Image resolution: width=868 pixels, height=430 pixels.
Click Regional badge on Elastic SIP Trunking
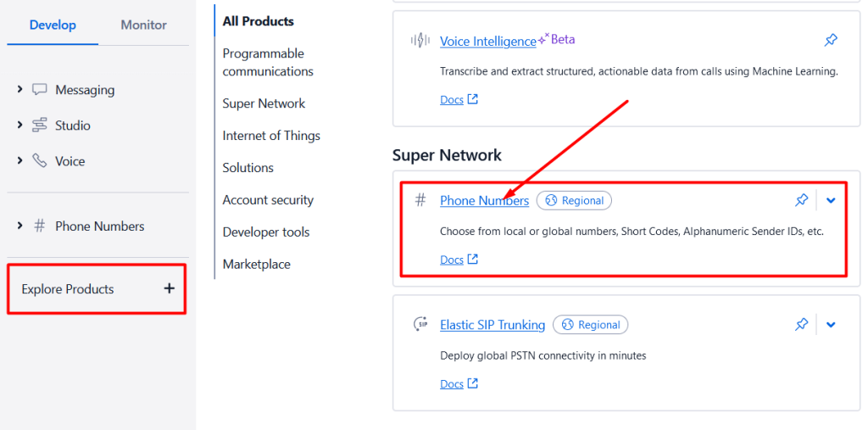coord(591,325)
